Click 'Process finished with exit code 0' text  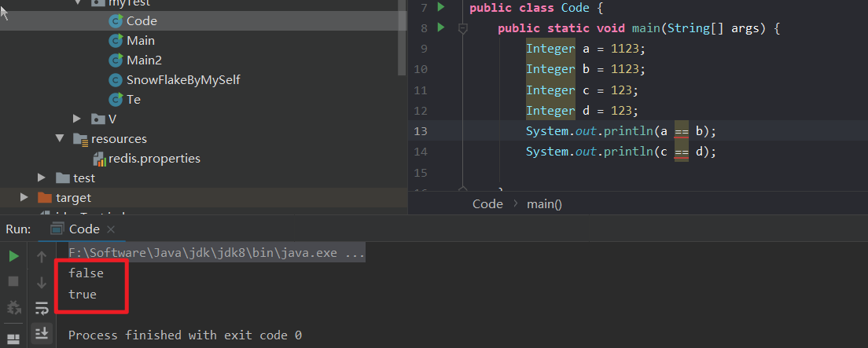(185, 335)
